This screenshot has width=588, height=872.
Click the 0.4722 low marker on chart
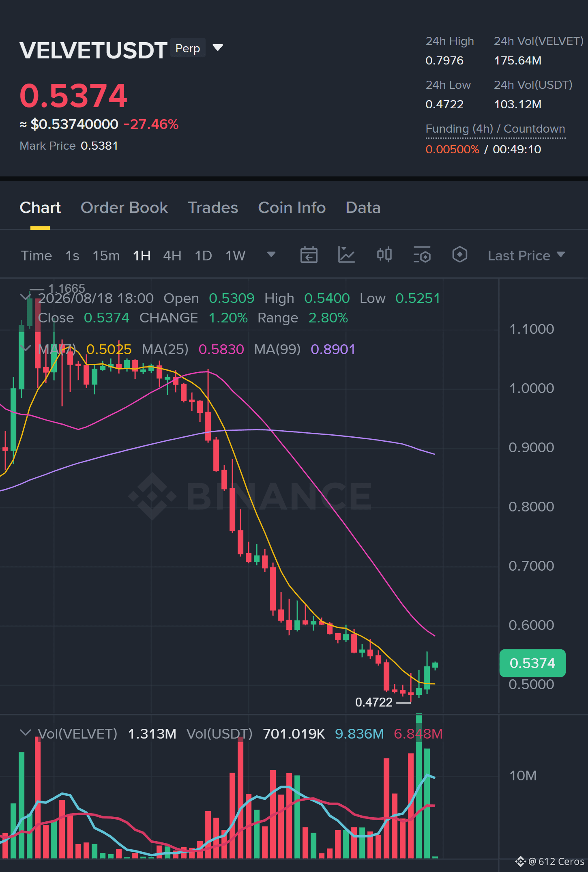click(374, 702)
